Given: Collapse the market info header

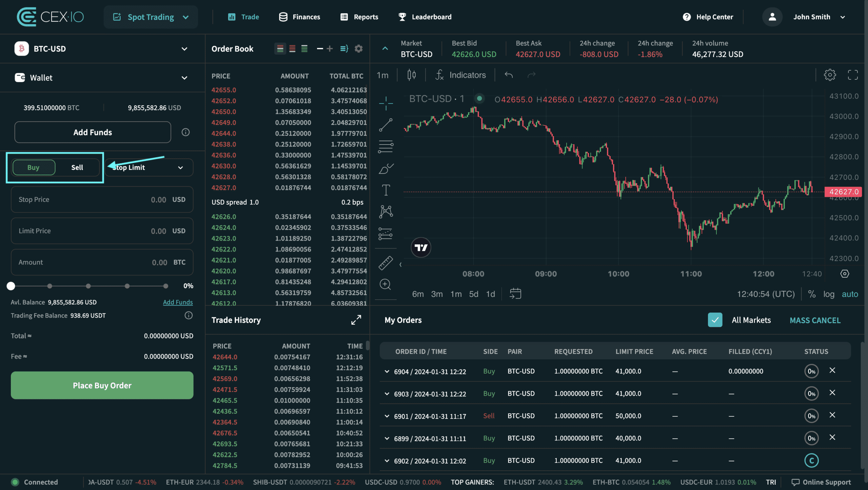Looking at the screenshot, I should point(385,49).
